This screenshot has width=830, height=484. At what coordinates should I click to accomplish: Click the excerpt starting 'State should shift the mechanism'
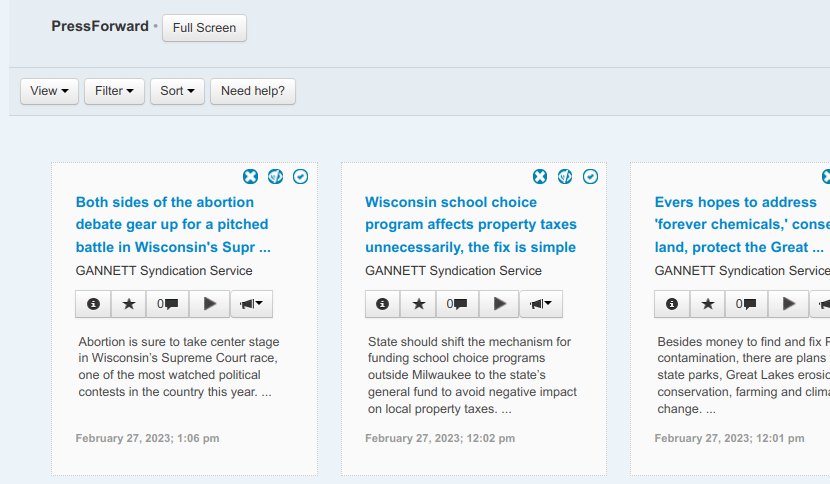[x=472, y=375]
